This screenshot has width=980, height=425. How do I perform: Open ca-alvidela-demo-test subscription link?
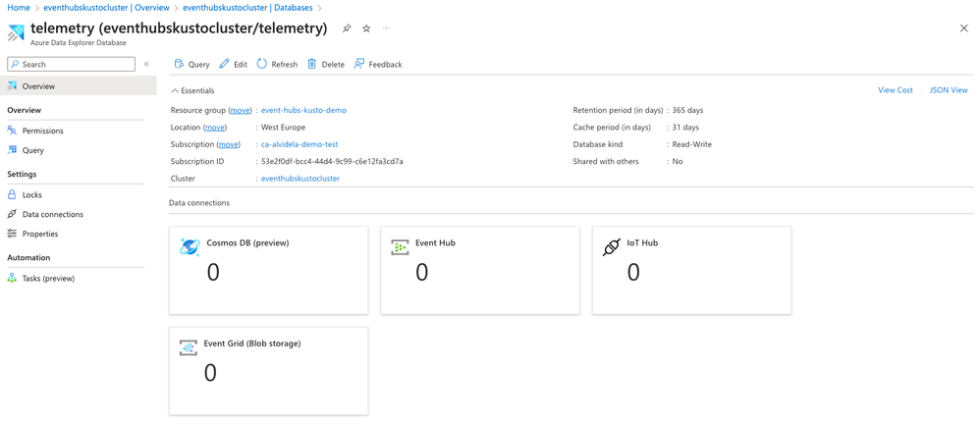coord(299,143)
